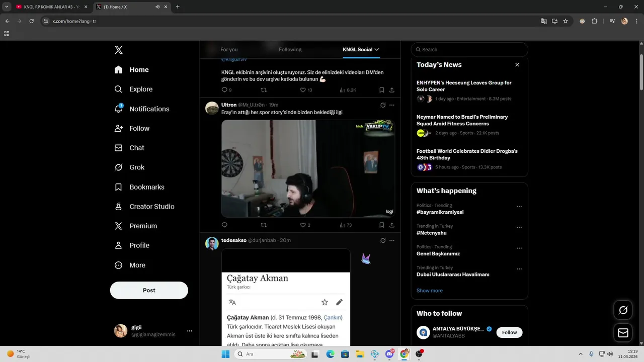Open Ultron's profile avatar
Image resolution: width=644 pixels, height=362 pixels.
pyautogui.click(x=212, y=108)
